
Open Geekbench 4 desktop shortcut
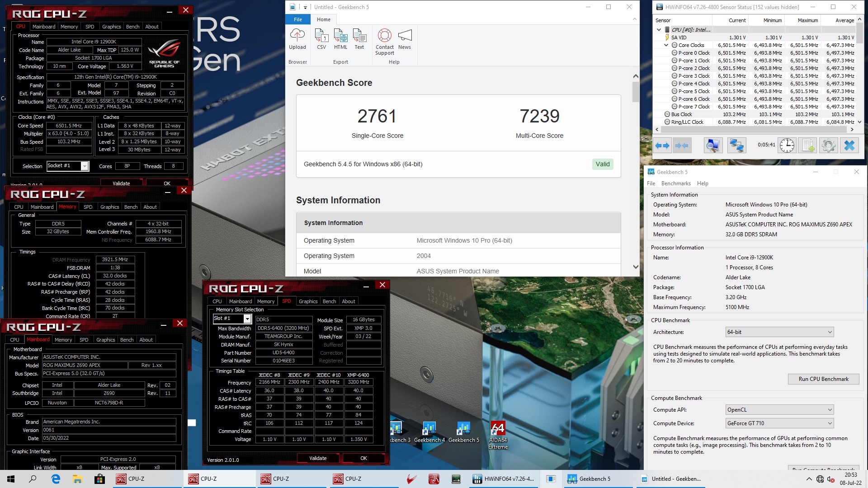pyautogui.click(x=429, y=432)
